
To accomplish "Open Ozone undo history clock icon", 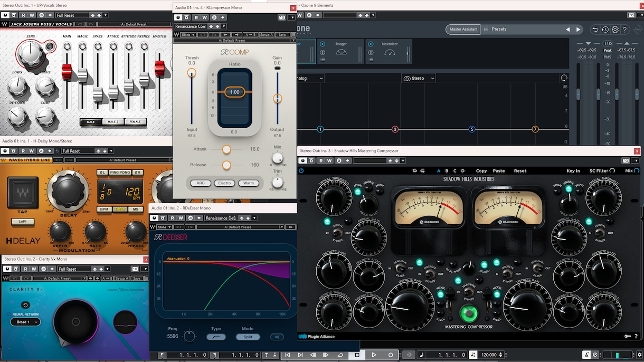I will 605,30.
